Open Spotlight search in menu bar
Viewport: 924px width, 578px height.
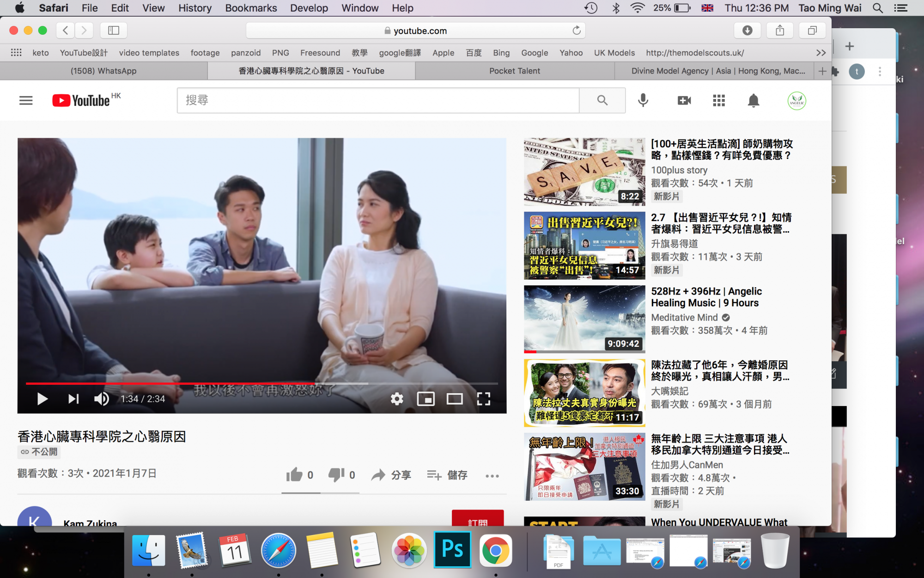tap(878, 8)
